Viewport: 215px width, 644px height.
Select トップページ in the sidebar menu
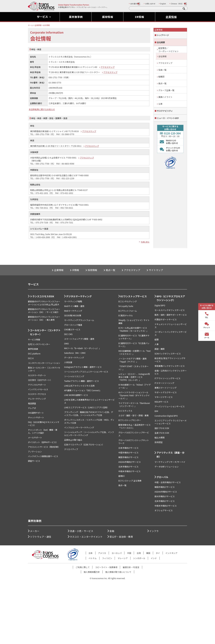[170, 35]
